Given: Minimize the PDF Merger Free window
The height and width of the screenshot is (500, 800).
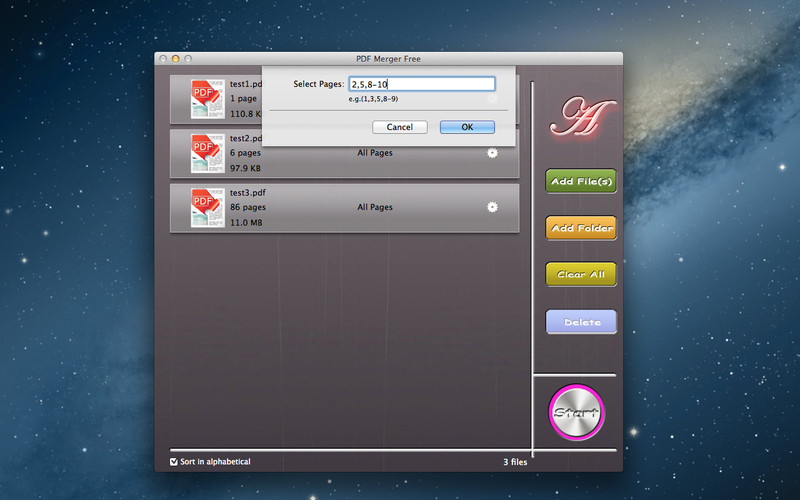Looking at the screenshot, I should pyautogui.click(x=176, y=59).
